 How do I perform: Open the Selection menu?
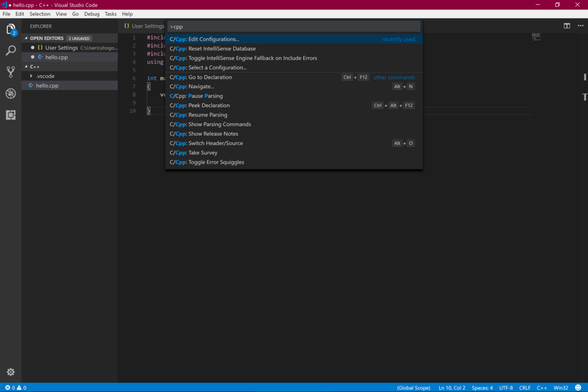pyautogui.click(x=40, y=14)
